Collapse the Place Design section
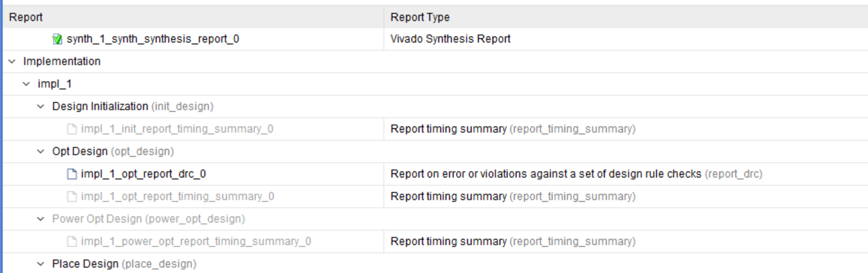The width and height of the screenshot is (868, 273). click(x=41, y=264)
